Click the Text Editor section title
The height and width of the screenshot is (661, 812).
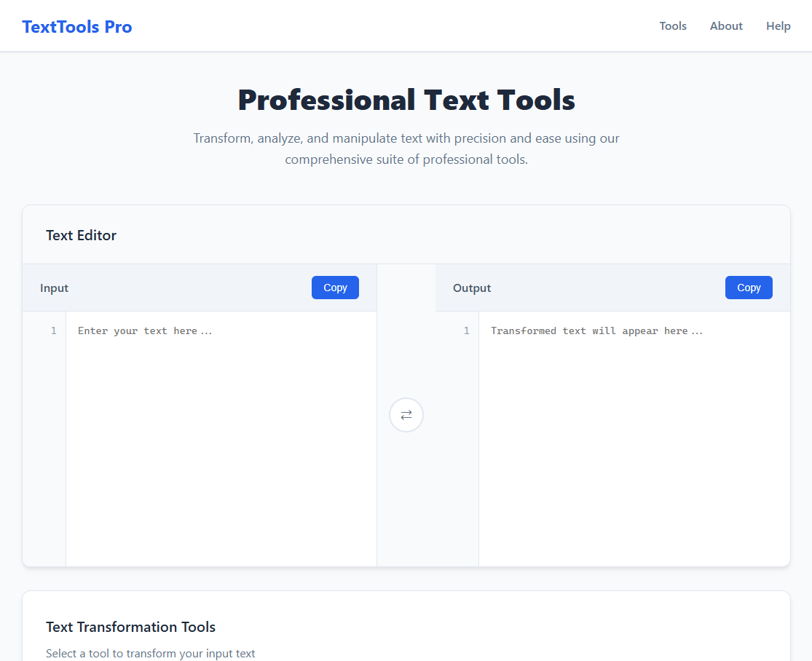click(x=81, y=235)
